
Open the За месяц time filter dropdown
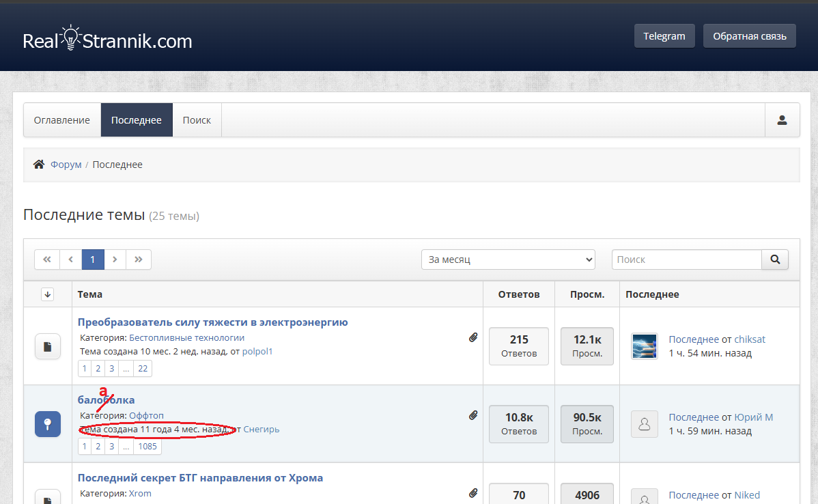pyautogui.click(x=508, y=260)
